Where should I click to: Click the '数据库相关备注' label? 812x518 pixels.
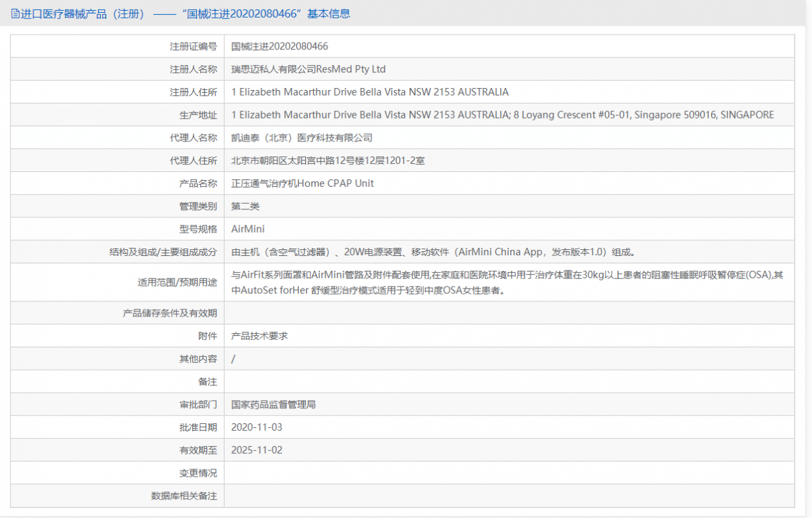(x=184, y=496)
